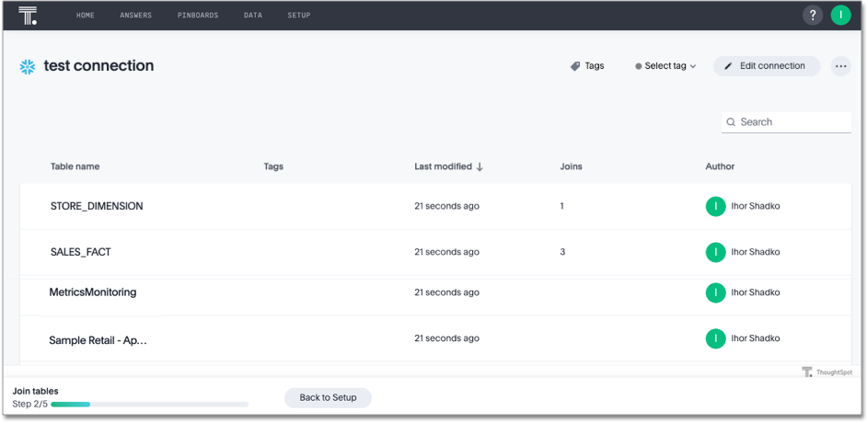The height and width of the screenshot is (423, 868).
Task: Click the search magnifier icon
Action: (x=732, y=122)
